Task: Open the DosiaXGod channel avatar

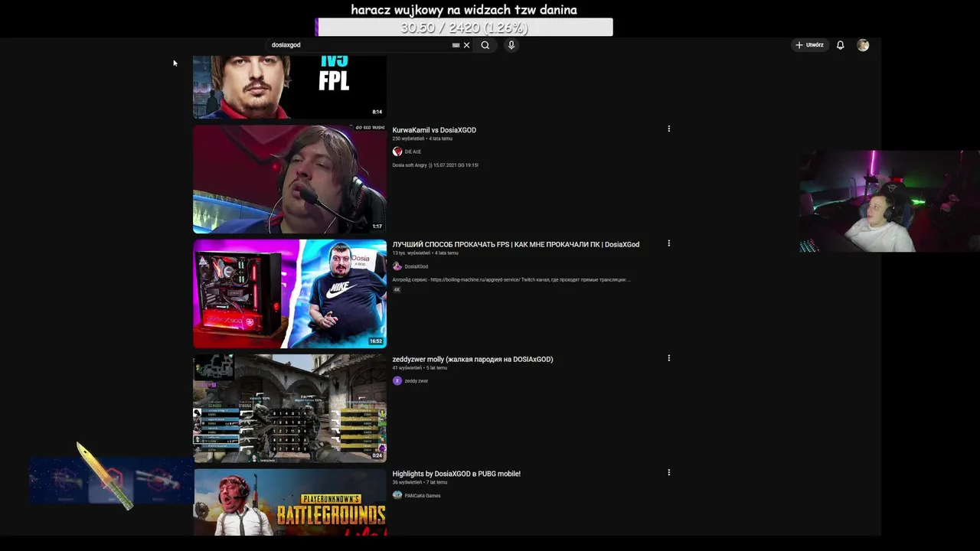Action: [397, 266]
